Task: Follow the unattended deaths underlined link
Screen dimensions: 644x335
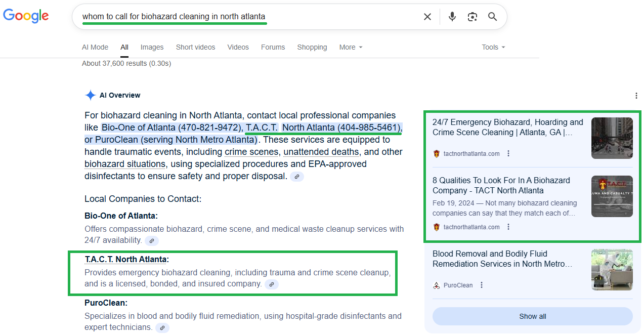Action: point(321,152)
